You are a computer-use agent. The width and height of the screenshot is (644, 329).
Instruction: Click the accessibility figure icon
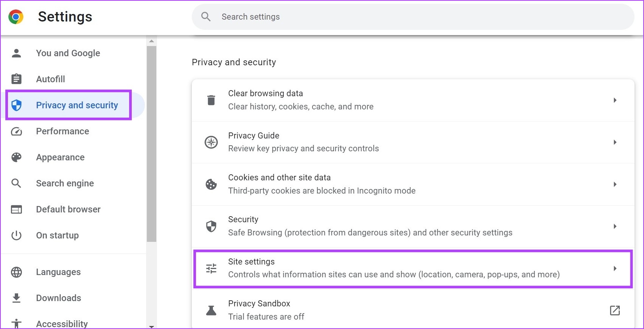tap(16, 324)
